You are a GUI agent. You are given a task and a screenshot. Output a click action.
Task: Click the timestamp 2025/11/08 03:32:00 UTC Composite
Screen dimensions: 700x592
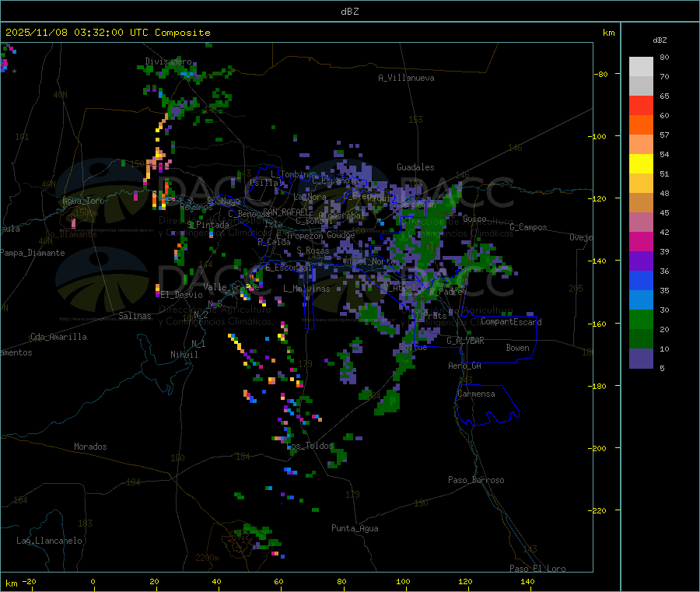(107, 33)
